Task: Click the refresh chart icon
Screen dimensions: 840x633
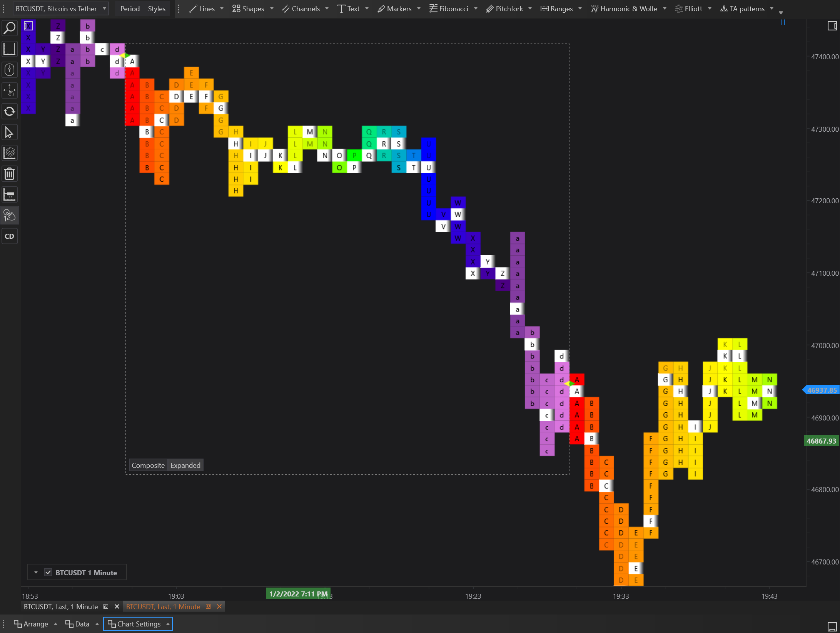Action: click(x=10, y=111)
